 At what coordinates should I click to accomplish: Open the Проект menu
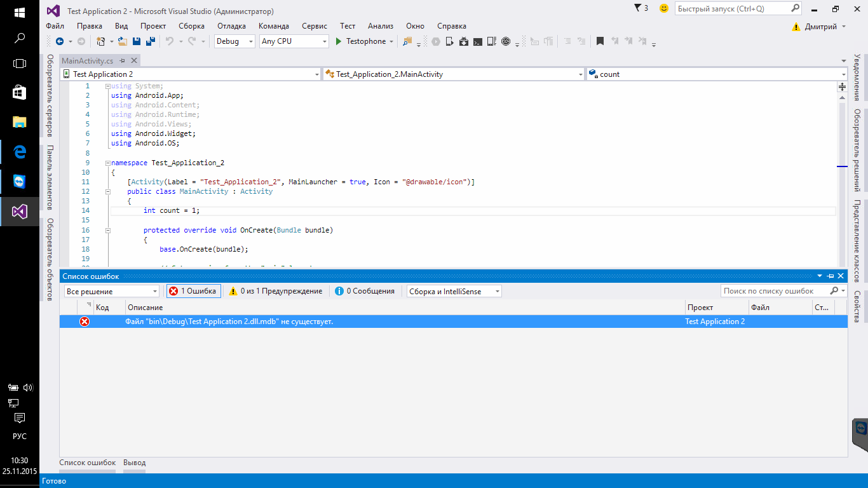(153, 26)
